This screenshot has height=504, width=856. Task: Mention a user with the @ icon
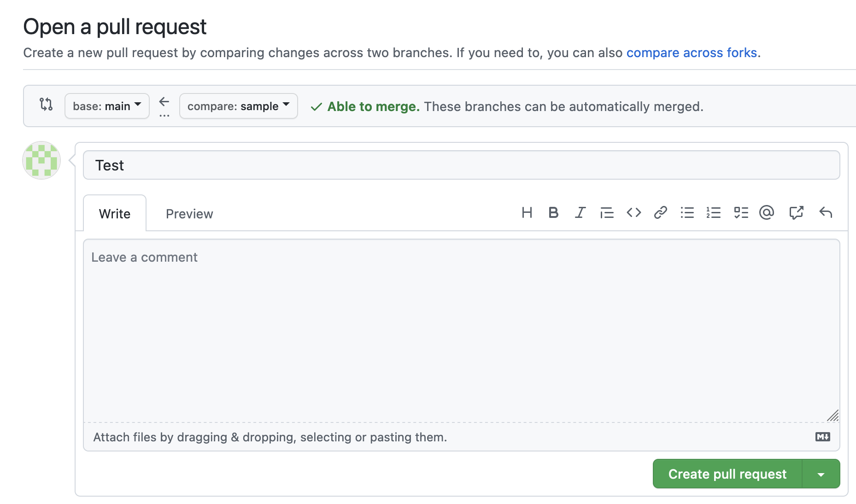click(766, 212)
